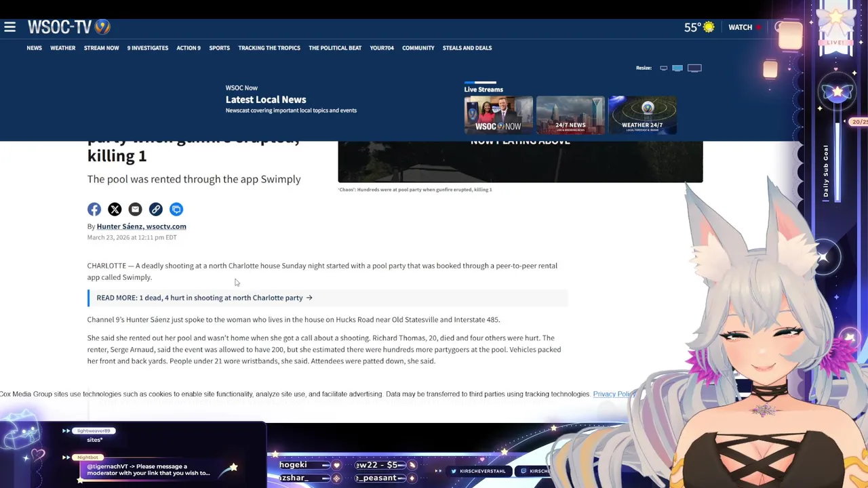Select the small player resize icon
The height and width of the screenshot is (488, 868).
(664, 68)
